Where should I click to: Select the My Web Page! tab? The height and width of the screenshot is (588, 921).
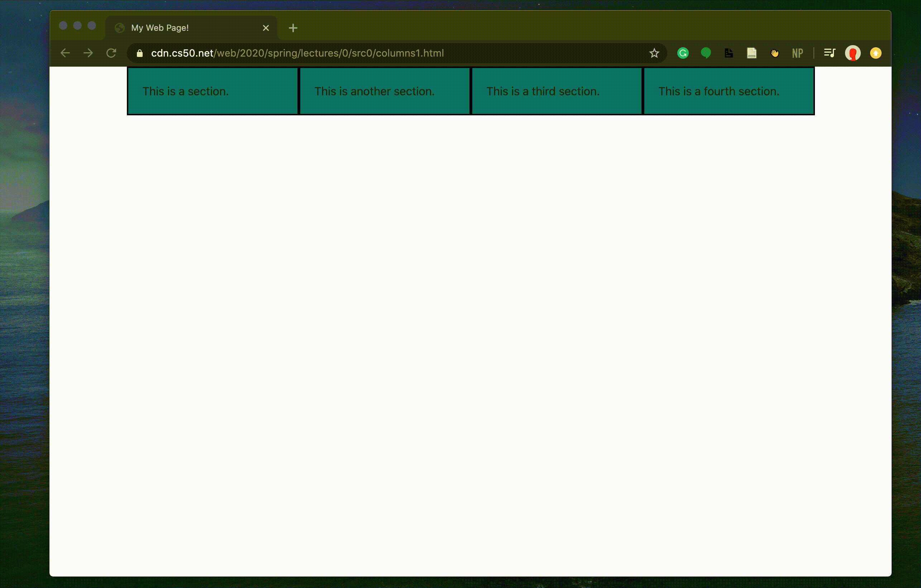pyautogui.click(x=183, y=28)
